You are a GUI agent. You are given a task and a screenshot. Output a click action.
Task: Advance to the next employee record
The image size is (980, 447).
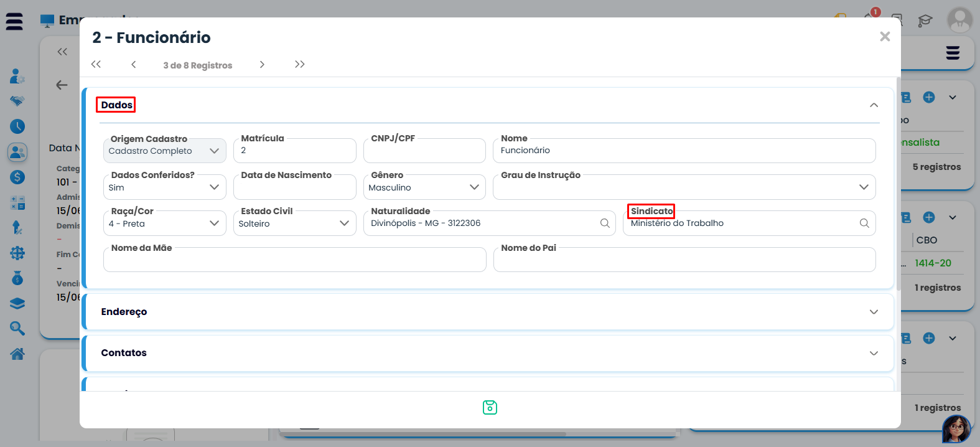point(262,64)
